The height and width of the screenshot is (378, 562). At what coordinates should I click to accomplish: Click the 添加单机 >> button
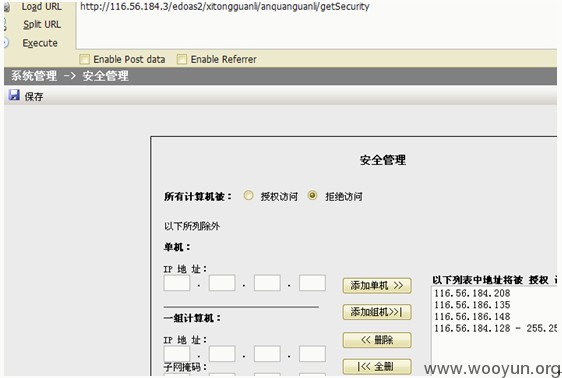377,286
